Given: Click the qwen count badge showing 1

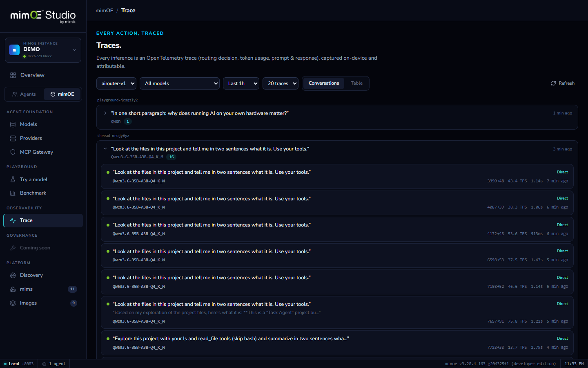Looking at the screenshot, I should point(128,121).
